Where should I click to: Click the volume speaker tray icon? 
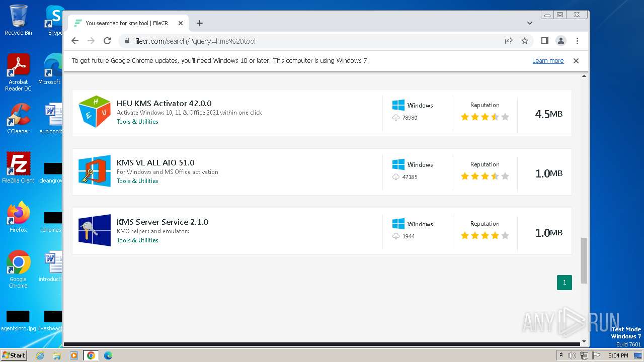(572, 355)
